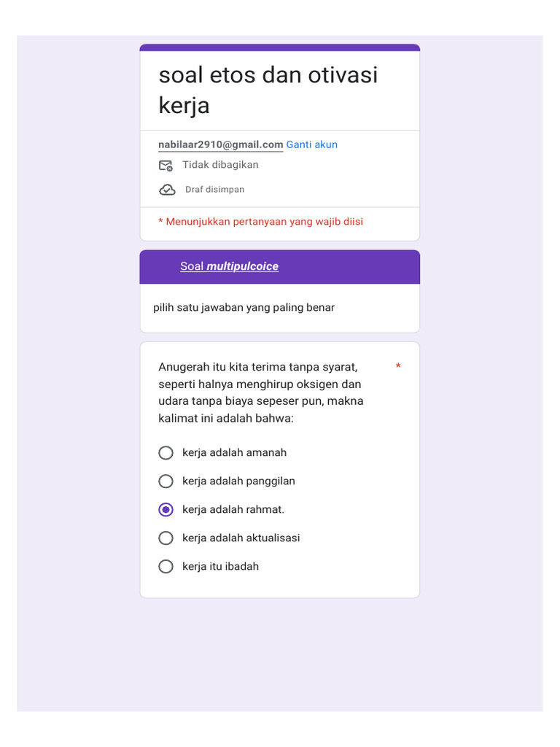Screen dimensions: 560x747
Task: Click the "Tidak dibagikan" label text
Action: pos(220,165)
